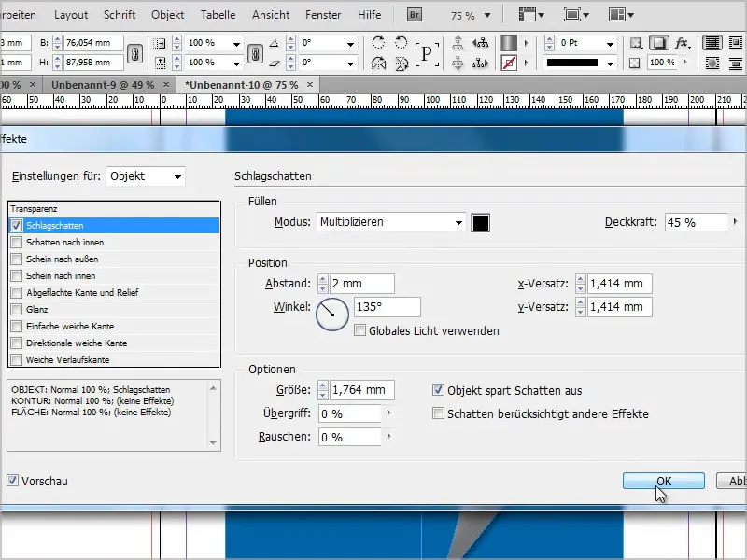747x560 pixels.
Task: Open the view options icon menu
Action: coord(531,15)
